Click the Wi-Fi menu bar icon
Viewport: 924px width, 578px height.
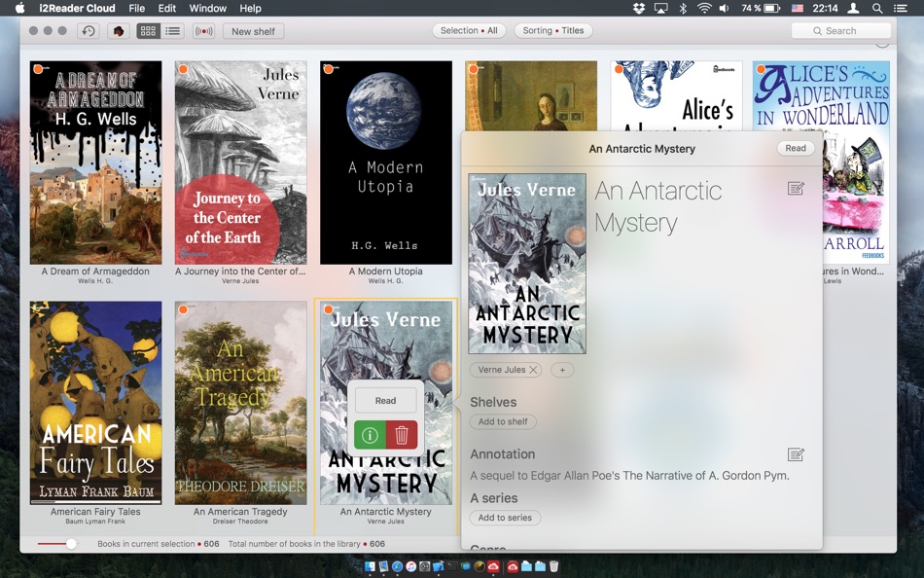coord(704,8)
